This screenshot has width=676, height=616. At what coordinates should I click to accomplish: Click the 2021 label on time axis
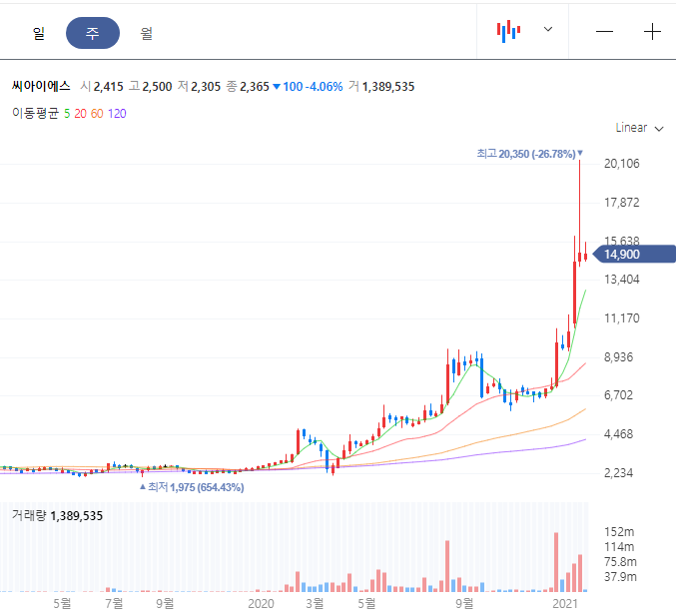(x=565, y=603)
